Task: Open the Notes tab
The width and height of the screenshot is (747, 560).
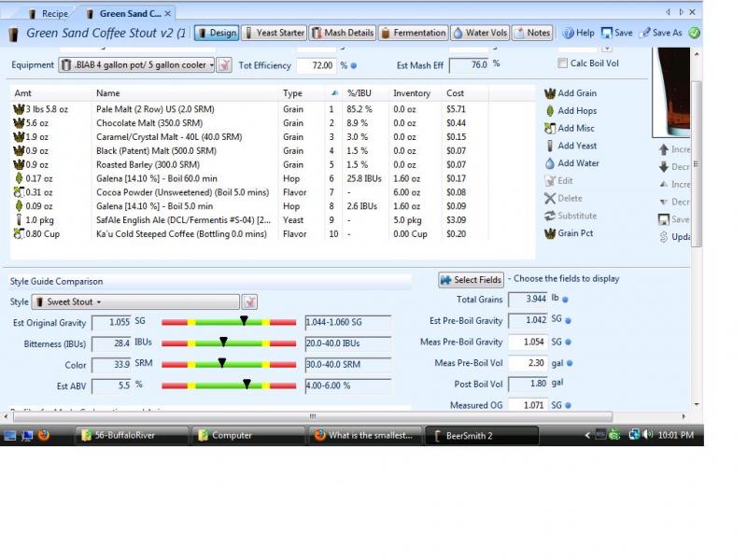Action: [x=532, y=33]
